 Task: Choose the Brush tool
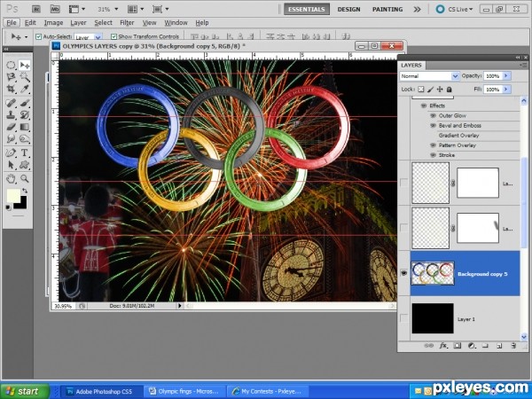25,103
